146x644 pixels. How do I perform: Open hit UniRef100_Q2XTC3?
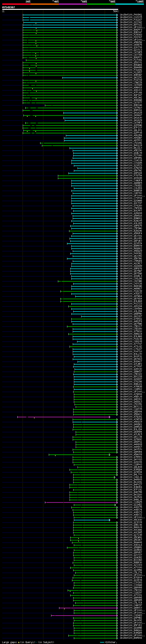pyautogui.click(x=131, y=50)
